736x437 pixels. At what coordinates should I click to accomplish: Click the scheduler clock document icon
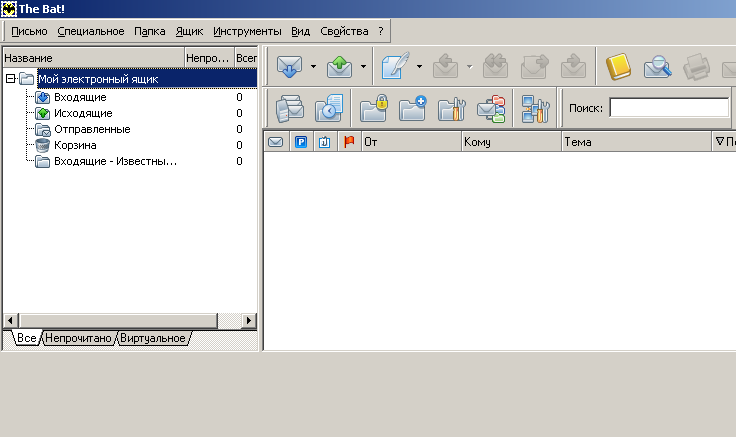click(x=329, y=108)
